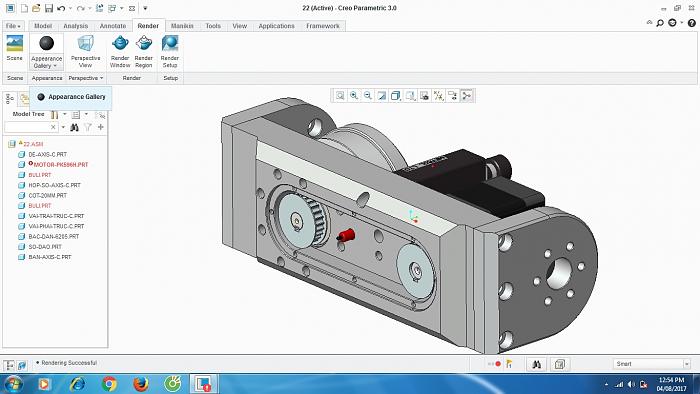This screenshot has height=394, width=700.
Task: Open Firefox from taskbar
Action: tap(141, 384)
